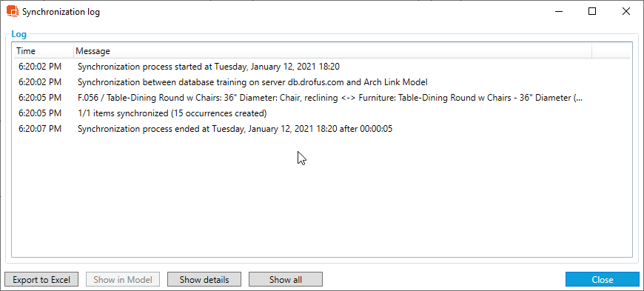Click the 6:20:07 PM timestamp cell
The height and width of the screenshot is (291, 644).
click(x=40, y=129)
